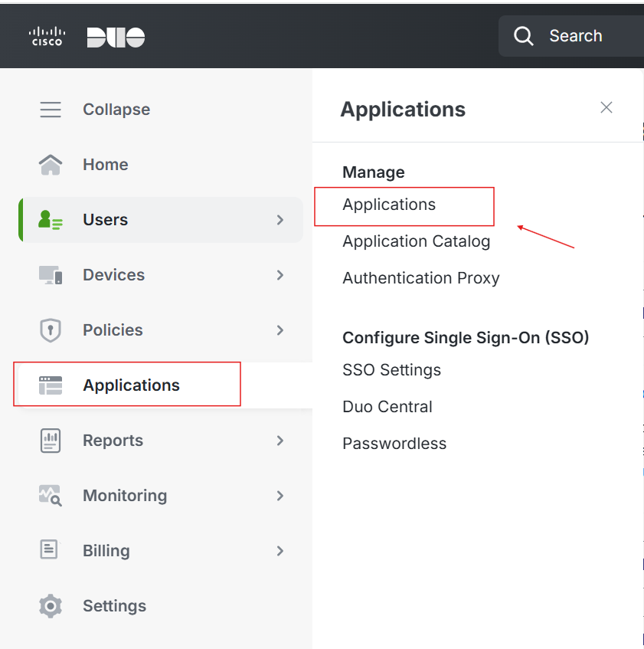
Task: Click the Policies shield icon
Action: (51, 330)
